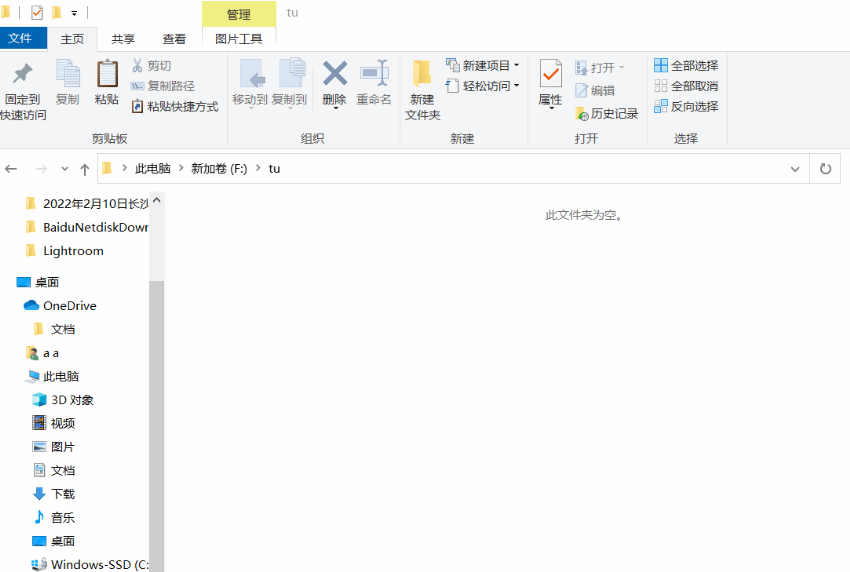The width and height of the screenshot is (850, 572).
Task: Open 移动到 (Move to) menu
Action: 250,83
